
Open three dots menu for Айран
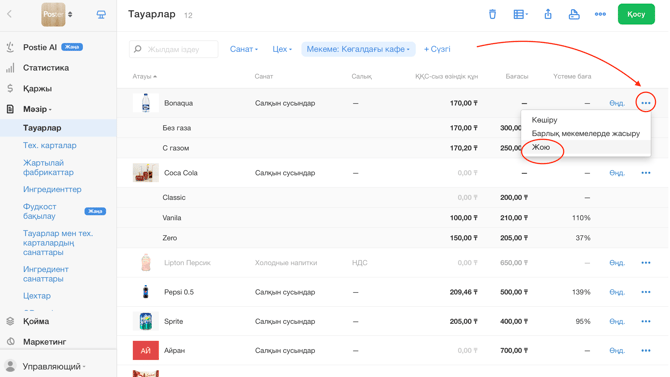(x=646, y=350)
